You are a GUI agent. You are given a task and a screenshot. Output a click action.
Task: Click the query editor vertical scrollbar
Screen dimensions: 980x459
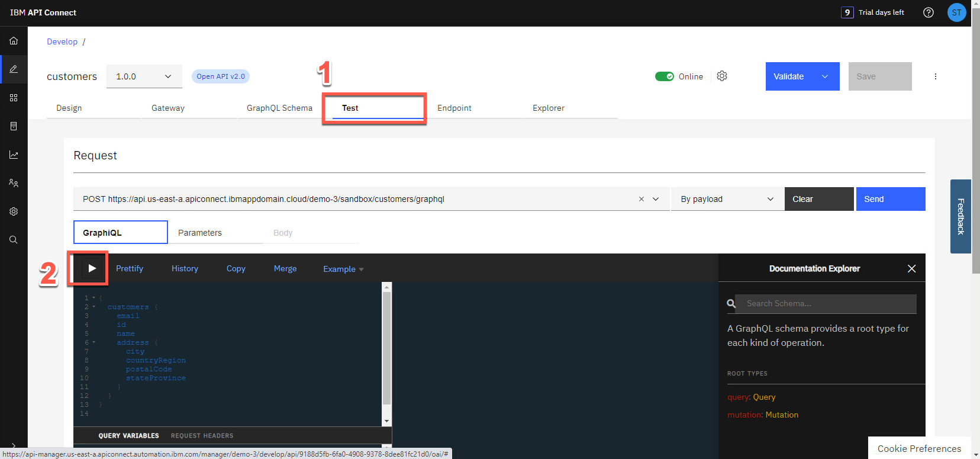387,349
